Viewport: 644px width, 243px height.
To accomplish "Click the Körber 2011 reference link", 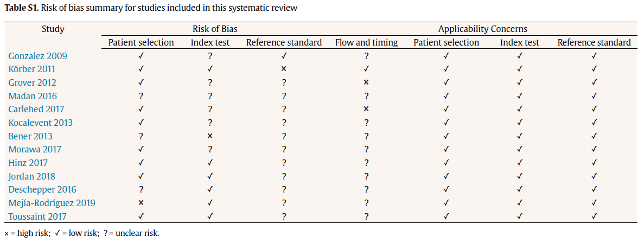I will (31, 69).
